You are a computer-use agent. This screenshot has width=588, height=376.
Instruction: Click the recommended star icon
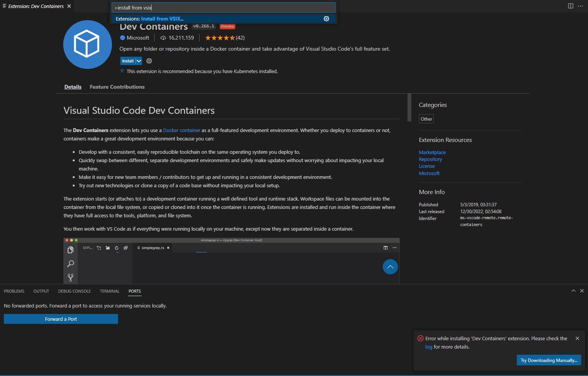[x=122, y=71]
